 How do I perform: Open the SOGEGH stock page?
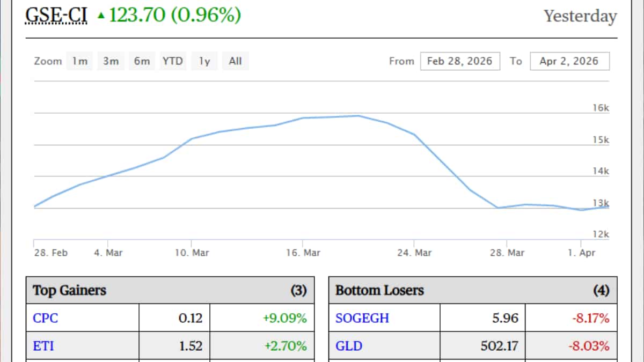pyautogui.click(x=362, y=318)
